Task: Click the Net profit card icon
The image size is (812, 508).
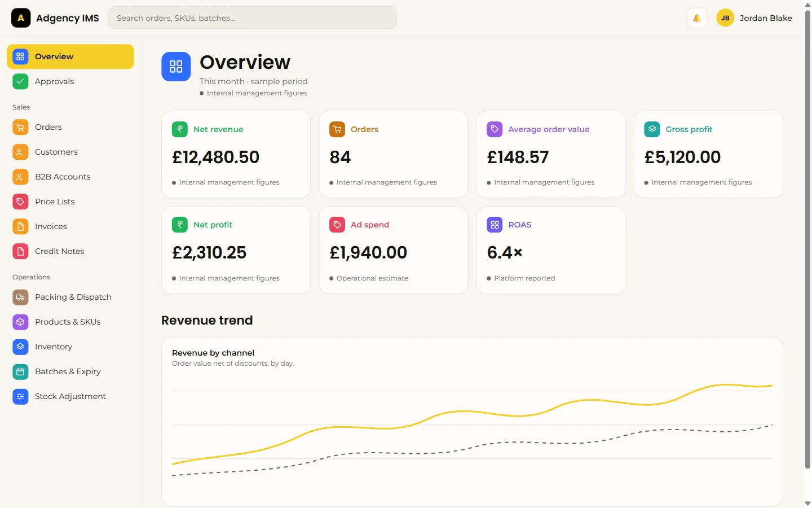Action: (x=180, y=225)
